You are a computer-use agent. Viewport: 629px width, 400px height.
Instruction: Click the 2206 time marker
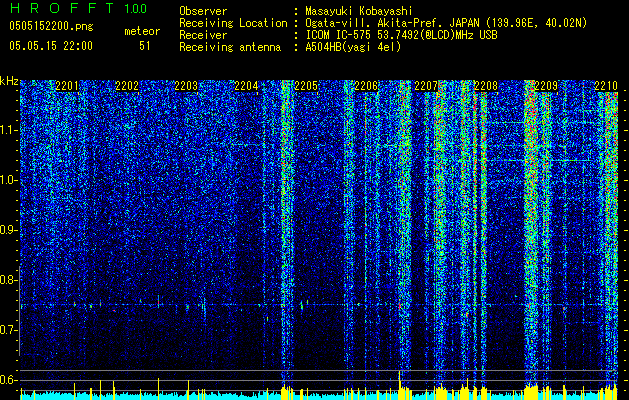point(366,86)
